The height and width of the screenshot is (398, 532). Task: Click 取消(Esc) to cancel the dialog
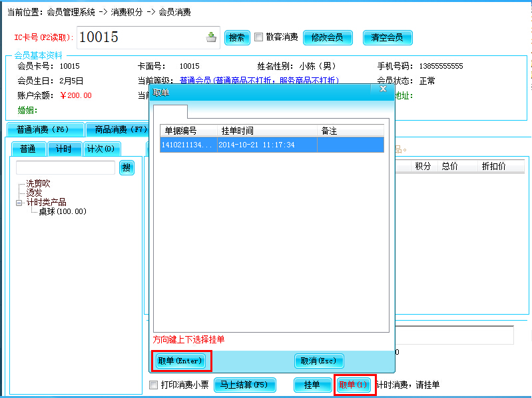pyautogui.click(x=319, y=361)
